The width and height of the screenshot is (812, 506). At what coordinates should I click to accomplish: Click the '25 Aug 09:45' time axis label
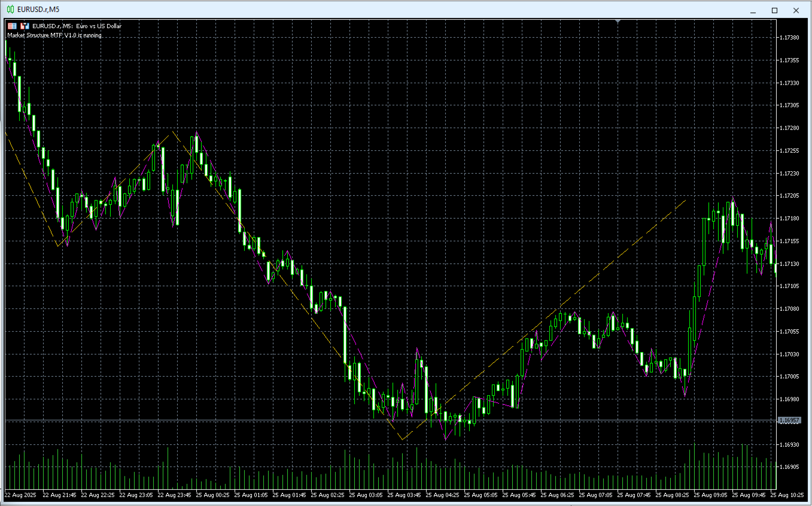click(x=749, y=495)
